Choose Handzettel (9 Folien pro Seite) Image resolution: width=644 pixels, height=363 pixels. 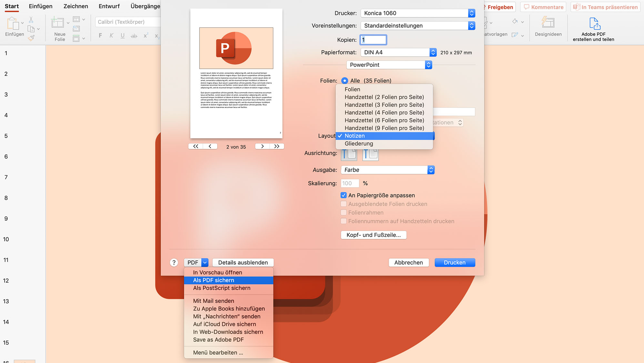(384, 128)
